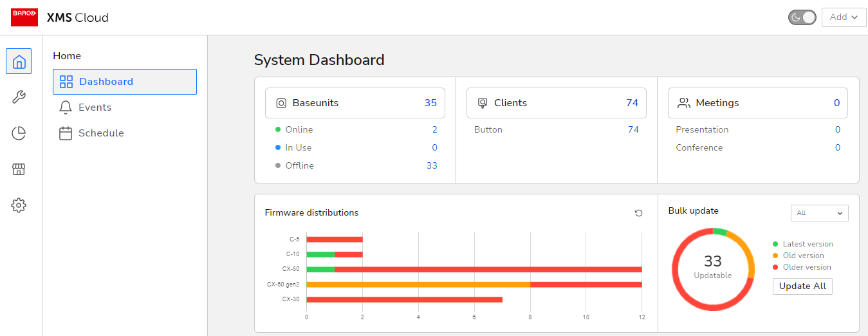Open Schedule in the Home menu
The image size is (868, 336).
(100, 133)
